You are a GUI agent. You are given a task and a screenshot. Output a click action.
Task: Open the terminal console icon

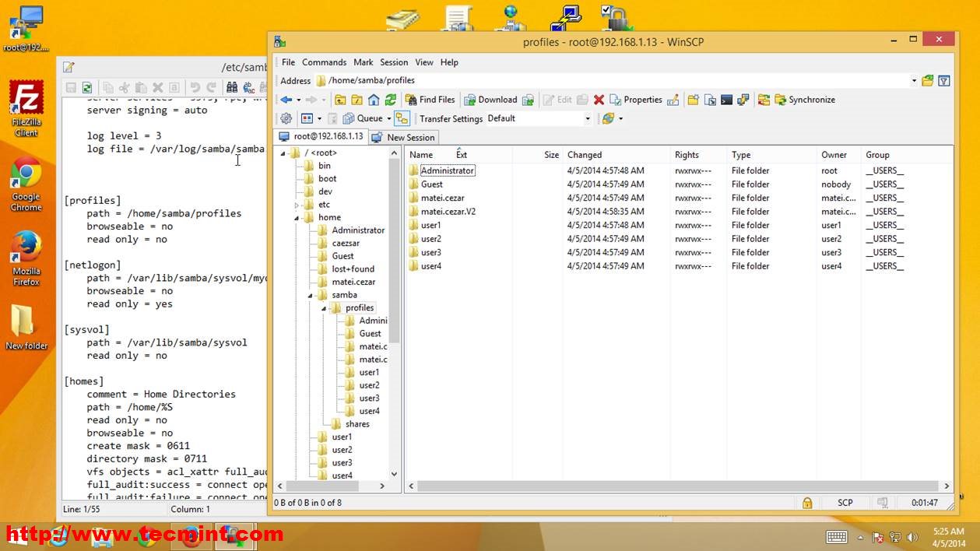(x=726, y=100)
